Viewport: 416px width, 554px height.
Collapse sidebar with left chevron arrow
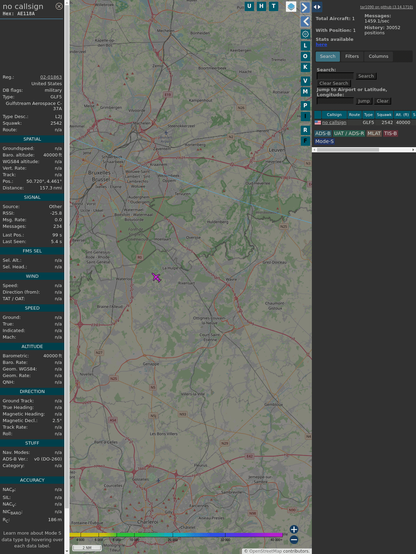point(305,22)
